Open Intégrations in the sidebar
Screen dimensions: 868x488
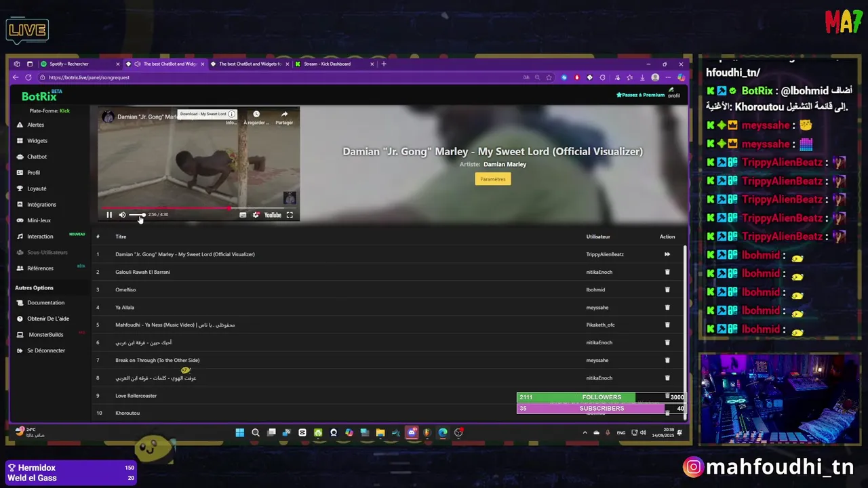tap(41, 205)
